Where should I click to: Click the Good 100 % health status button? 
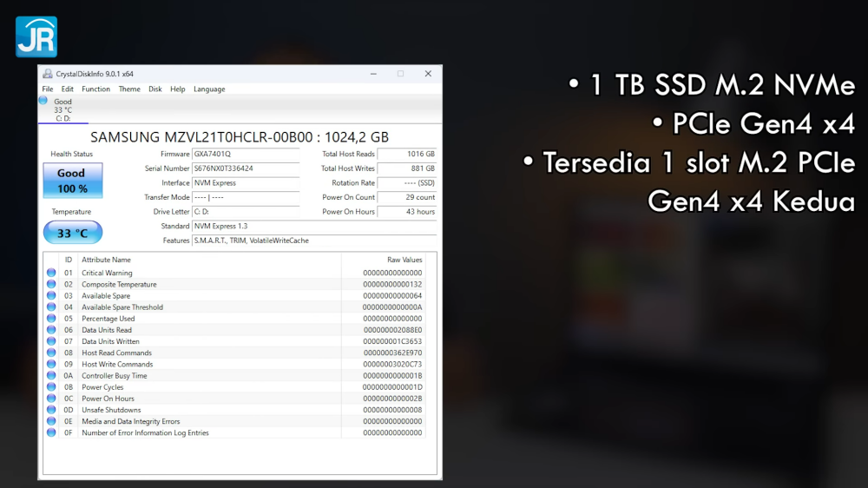point(73,181)
